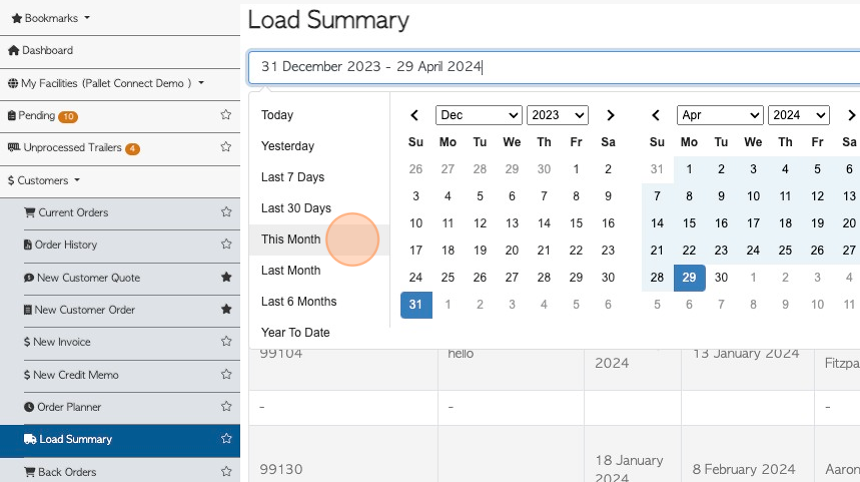Click the Load Summary truck icon
The width and height of the screenshot is (860, 482).
pos(30,439)
